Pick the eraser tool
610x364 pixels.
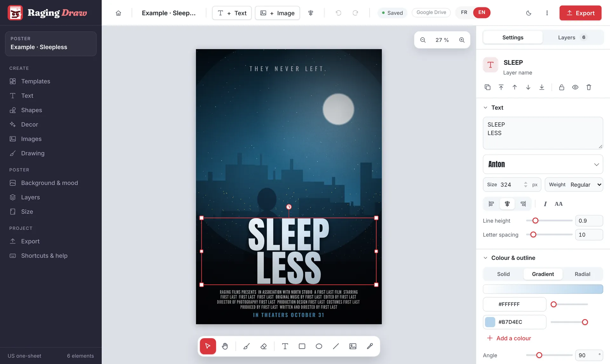[x=263, y=346]
